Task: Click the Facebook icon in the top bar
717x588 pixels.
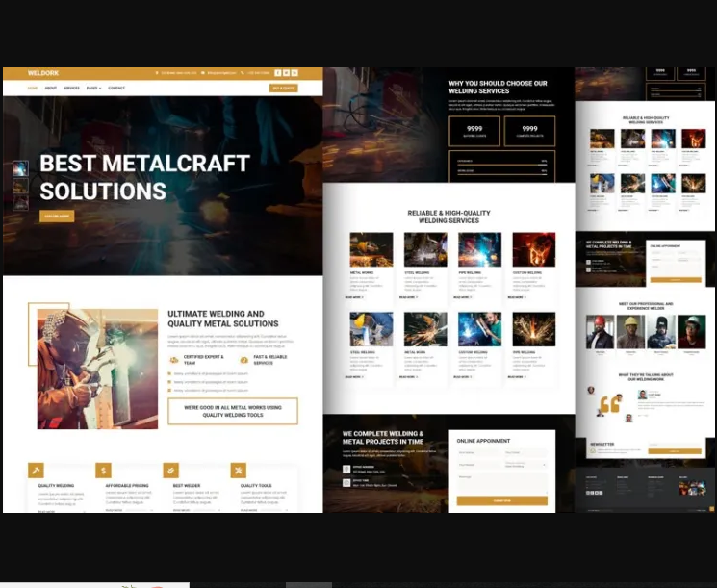Action: click(x=277, y=73)
